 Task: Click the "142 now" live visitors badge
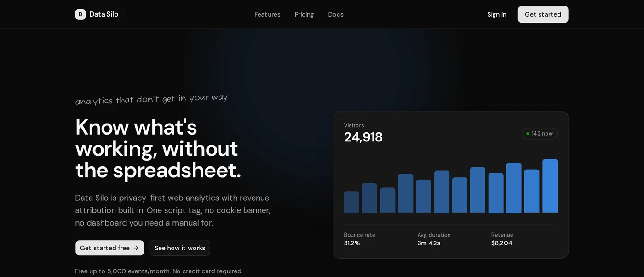pos(539,134)
